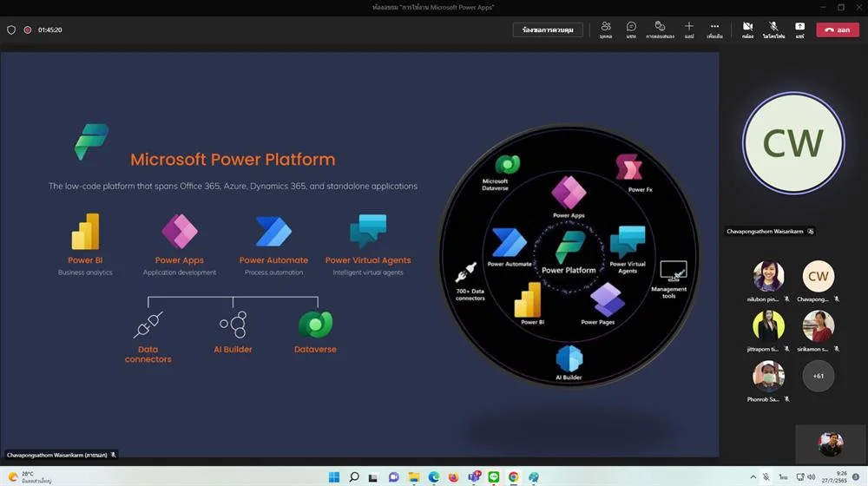
Task: Click central Power Platform logo in circle
Action: click(x=569, y=248)
